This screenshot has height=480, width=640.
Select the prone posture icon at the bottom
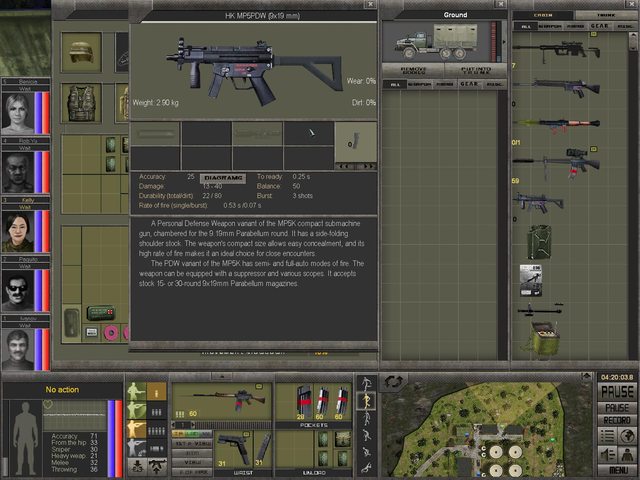pos(366,468)
